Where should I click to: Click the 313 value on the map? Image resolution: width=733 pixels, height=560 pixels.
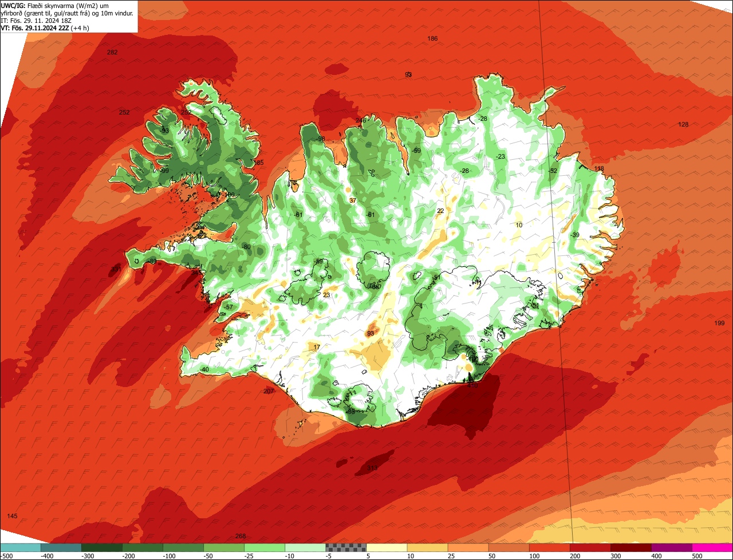(x=372, y=468)
